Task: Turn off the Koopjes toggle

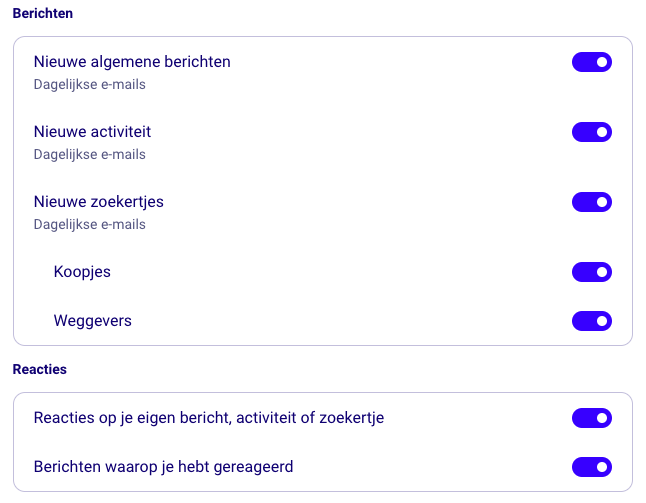Action: [591, 272]
